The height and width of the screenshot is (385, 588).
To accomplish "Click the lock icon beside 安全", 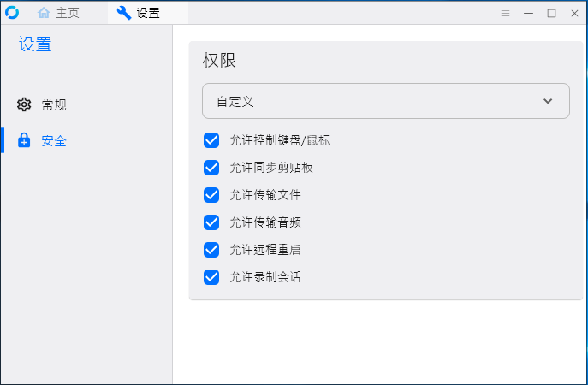I will click(24, 140).
